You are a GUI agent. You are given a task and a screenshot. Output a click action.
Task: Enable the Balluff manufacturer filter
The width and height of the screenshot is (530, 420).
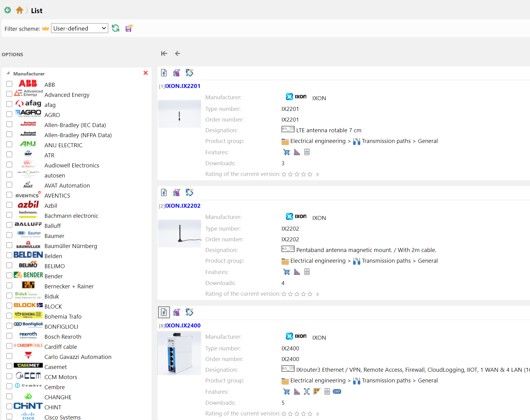[9, 225]
